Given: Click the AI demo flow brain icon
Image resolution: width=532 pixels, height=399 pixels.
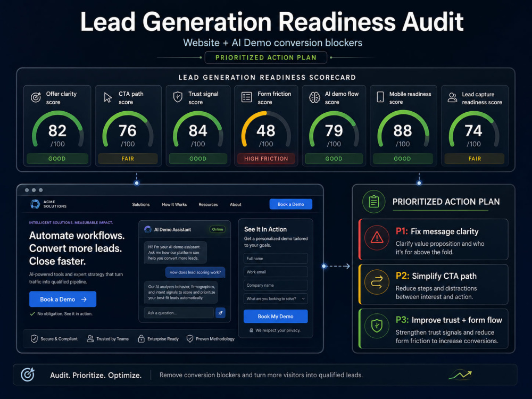Looking at the screenshot, I should [314, 97].
